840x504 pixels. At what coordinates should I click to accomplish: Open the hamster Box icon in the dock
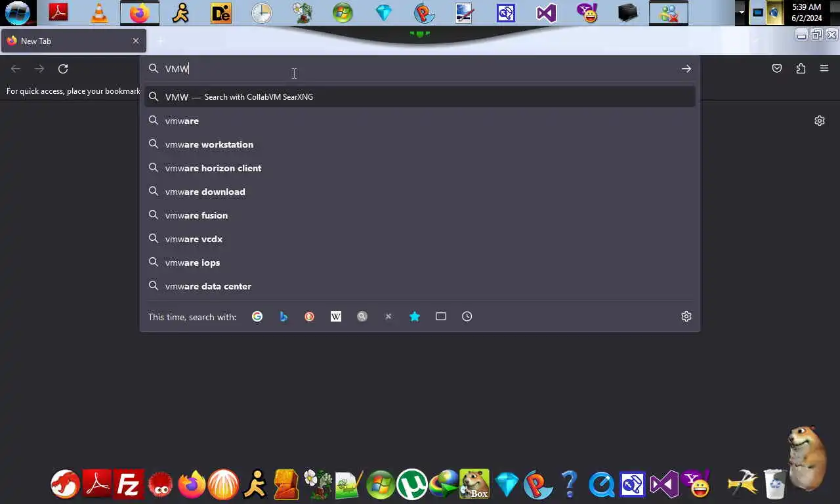(x=475, y=485)
